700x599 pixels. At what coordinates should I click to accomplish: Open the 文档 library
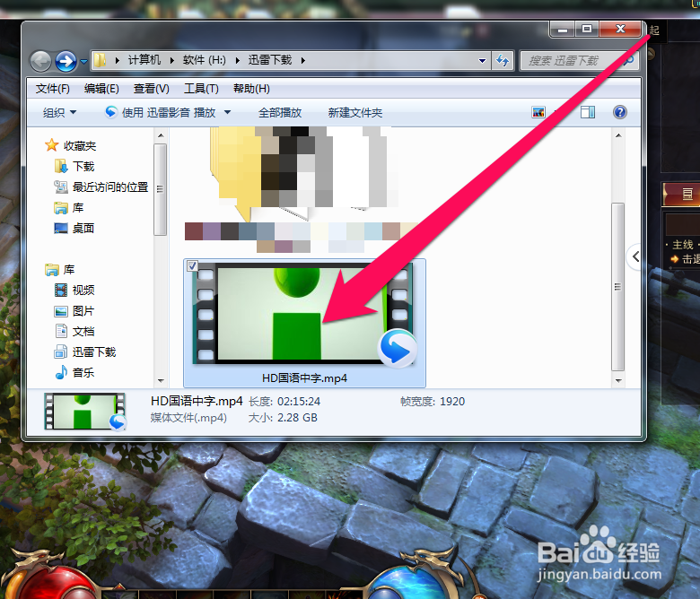[x=74, y=332]
